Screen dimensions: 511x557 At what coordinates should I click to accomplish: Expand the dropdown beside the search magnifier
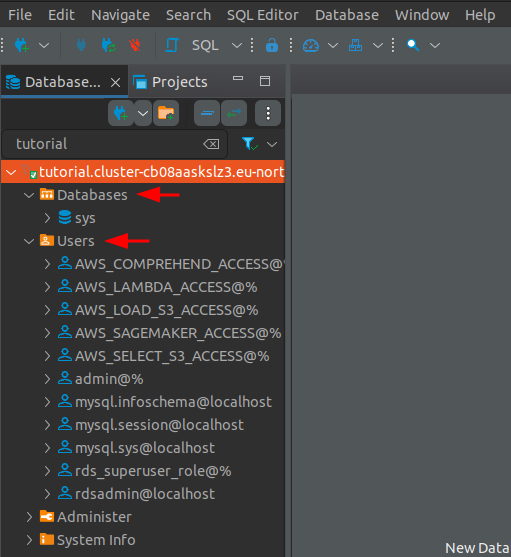(435, 45)
